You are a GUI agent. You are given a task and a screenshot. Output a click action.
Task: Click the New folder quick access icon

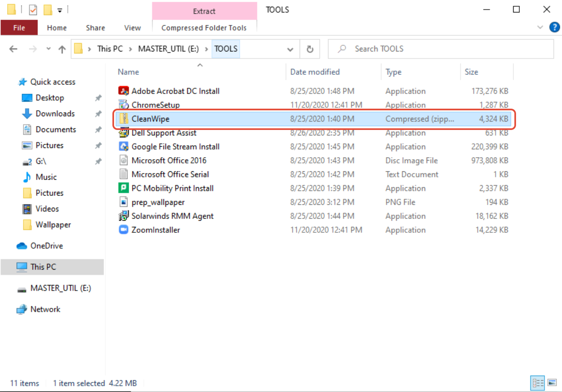click(48, 9)
